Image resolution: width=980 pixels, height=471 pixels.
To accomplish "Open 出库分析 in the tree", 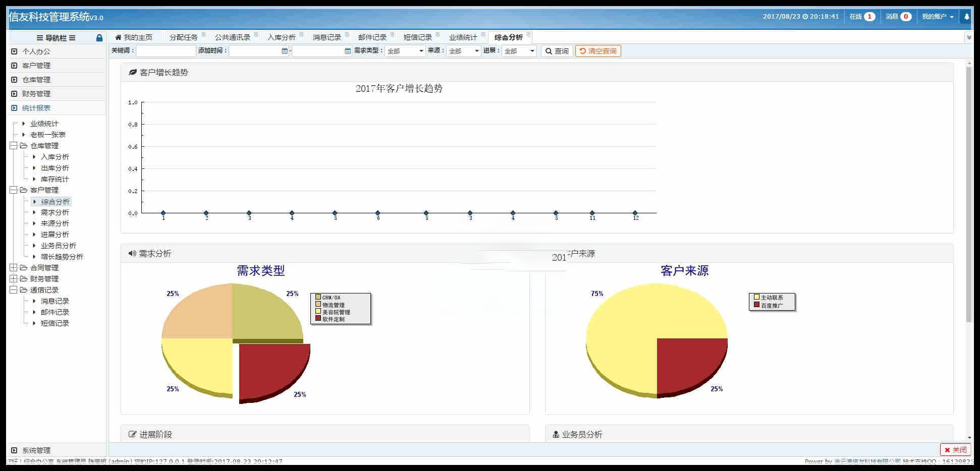I will pyautogui.click(x=55, y=168).
